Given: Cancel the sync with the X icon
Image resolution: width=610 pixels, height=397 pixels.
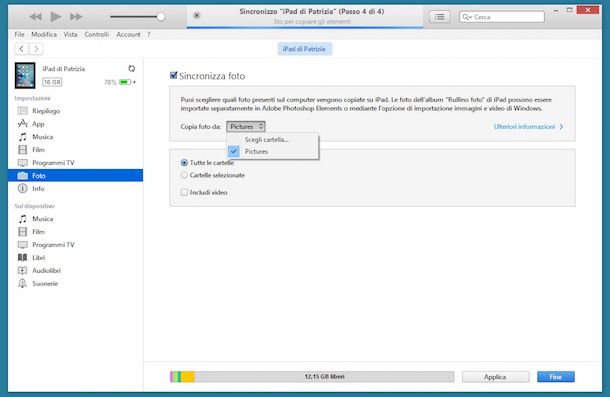Looking at the screenshot, I should (x=197, y=16).
